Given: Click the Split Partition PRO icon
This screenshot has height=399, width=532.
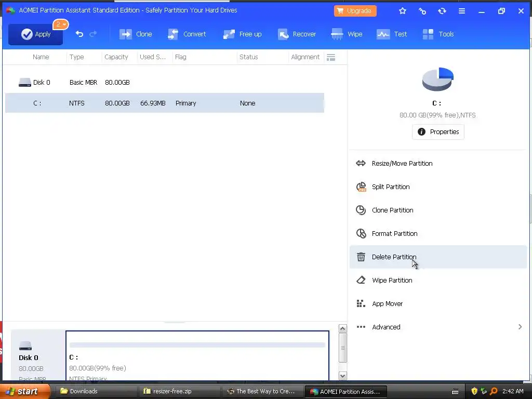Looking at the screenshot, I should [x=361, y=187].
